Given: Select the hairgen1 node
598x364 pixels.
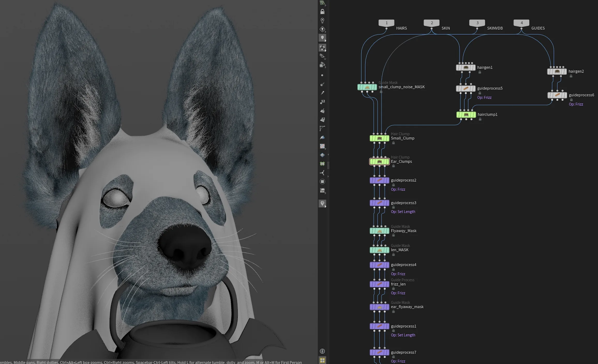Looking at the screenshot, I should (x=466, y=67).
